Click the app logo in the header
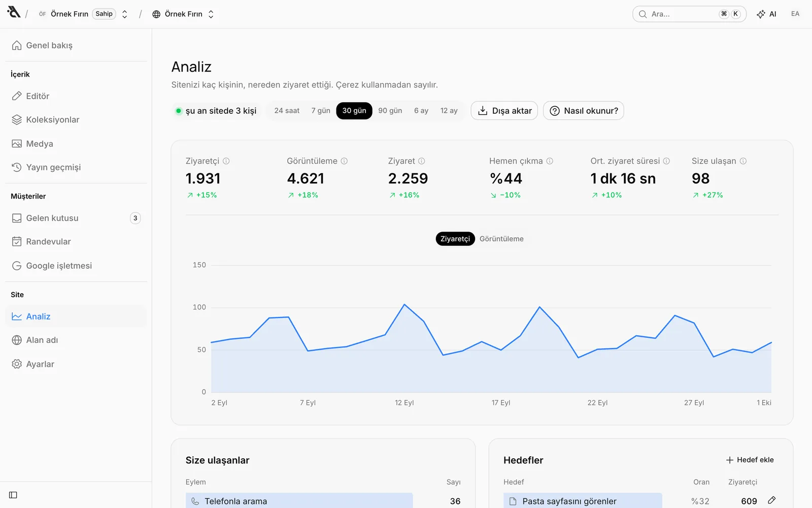Screen dimensions: 812x508 (x=14, y=12)
